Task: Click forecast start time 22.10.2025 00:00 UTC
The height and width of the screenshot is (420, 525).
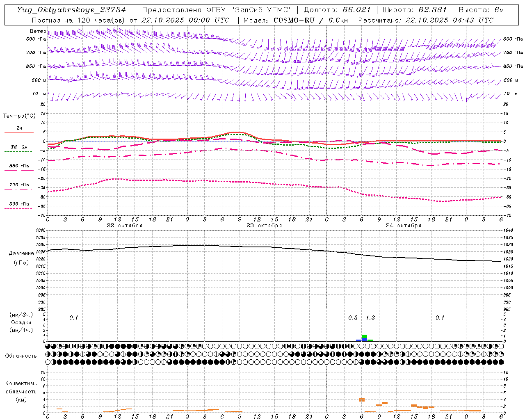Action: pyautogui.click(x=185, y=20)
